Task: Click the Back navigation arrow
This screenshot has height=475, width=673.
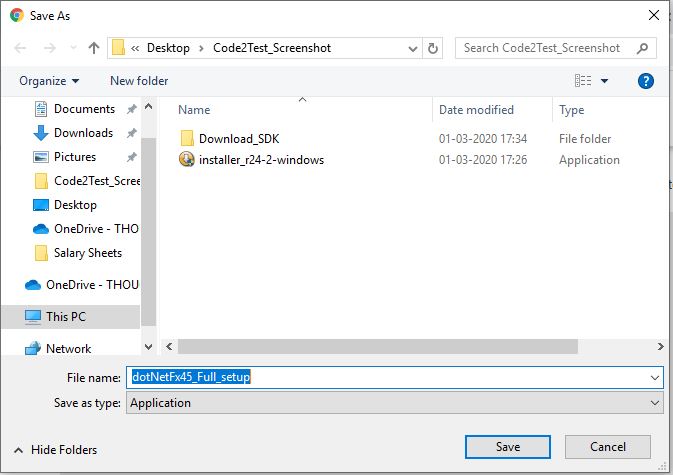Action: pyautogui.click(x=20, y=48)
